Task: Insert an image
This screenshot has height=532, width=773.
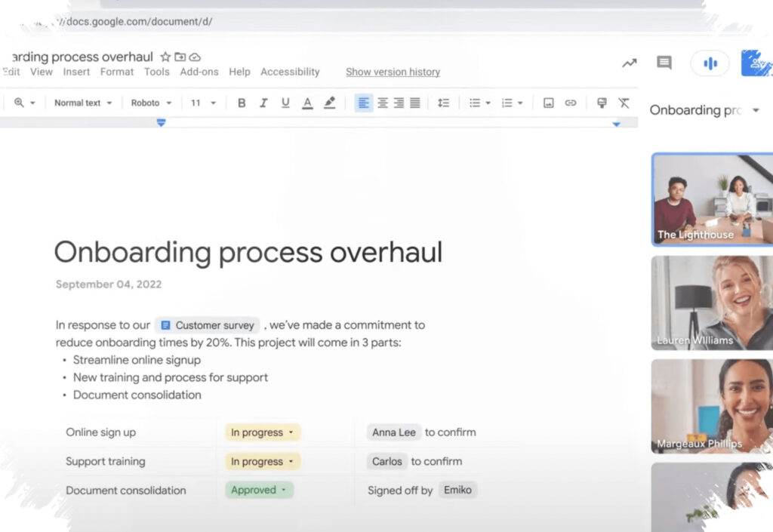Action: [x=548, y=103]
